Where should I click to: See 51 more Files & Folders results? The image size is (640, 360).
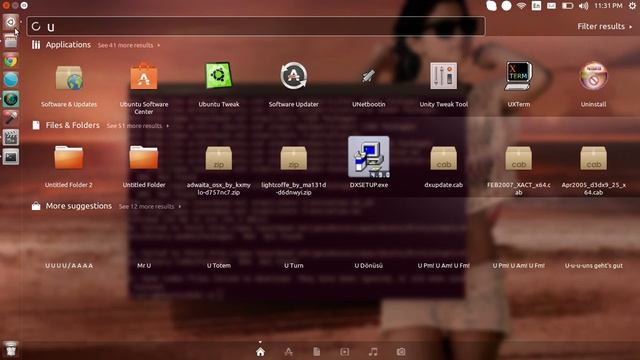click(138, 126)
